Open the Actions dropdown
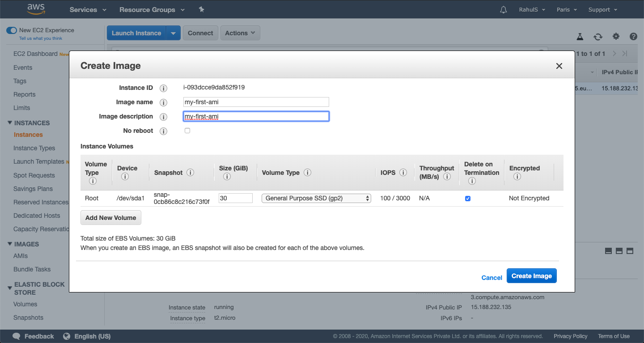The height and width of the screenshot is (343, 644). 240,33
